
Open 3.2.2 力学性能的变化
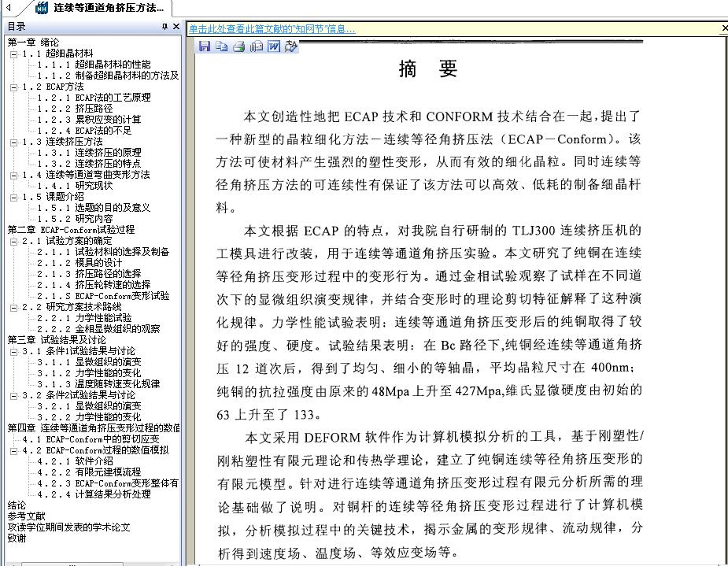pyautogui.click(x=89, y=417)
